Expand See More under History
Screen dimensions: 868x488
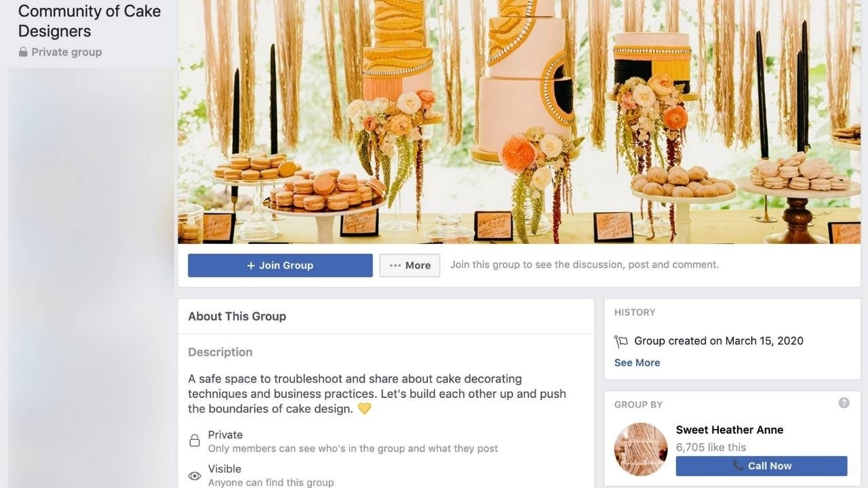click(637, 363)
